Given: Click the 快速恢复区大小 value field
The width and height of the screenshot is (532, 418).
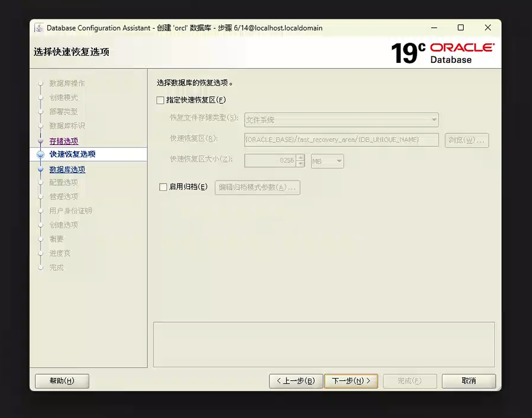Looking at the screenshot, I should 270,160.
